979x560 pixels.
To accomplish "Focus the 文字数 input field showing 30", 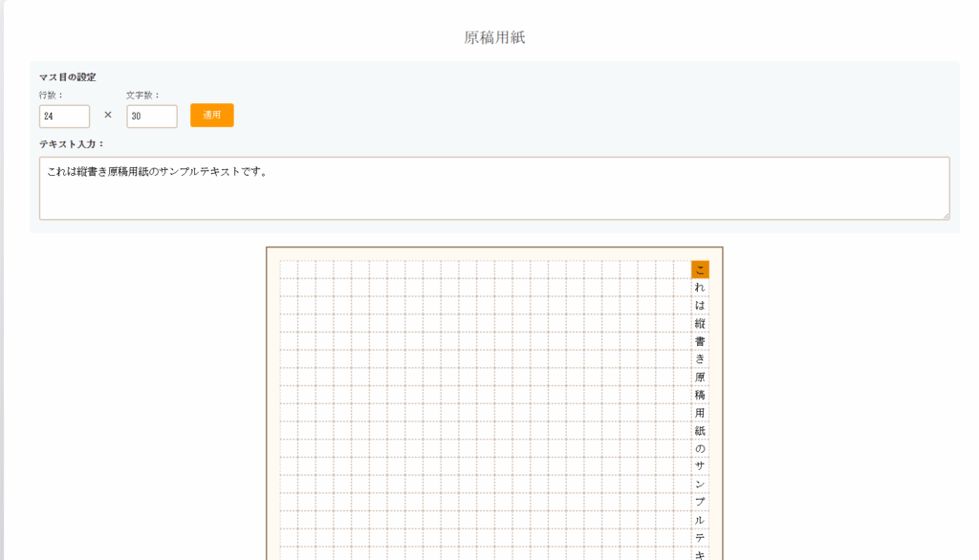I will pyautogui.click(x=151, y=116).
